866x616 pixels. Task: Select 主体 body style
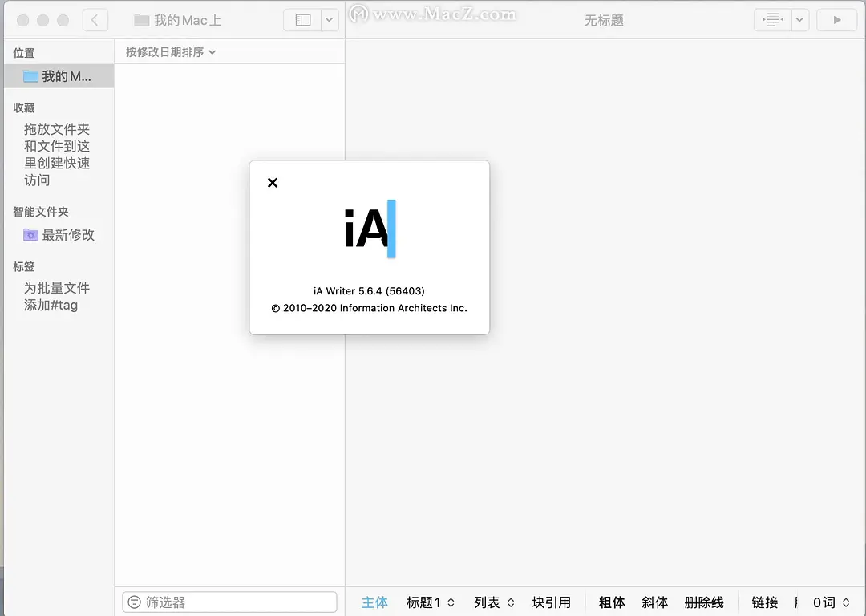pyautogui.click(x=375, y=602)
